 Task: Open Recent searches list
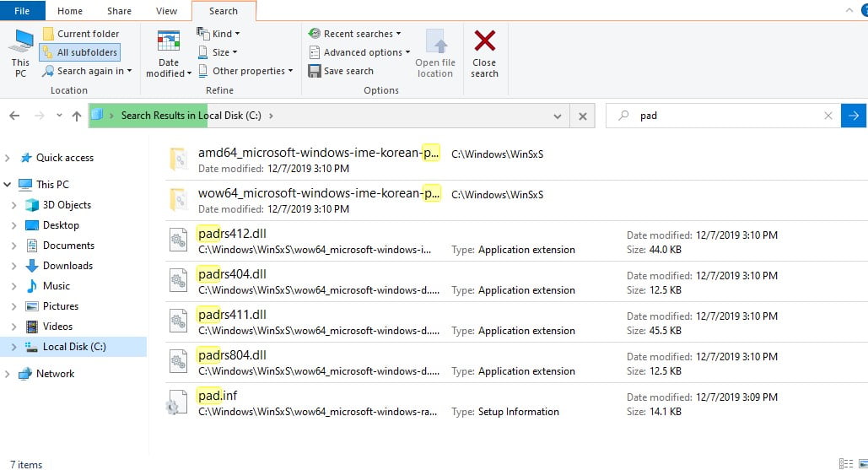tap(354, 34)
